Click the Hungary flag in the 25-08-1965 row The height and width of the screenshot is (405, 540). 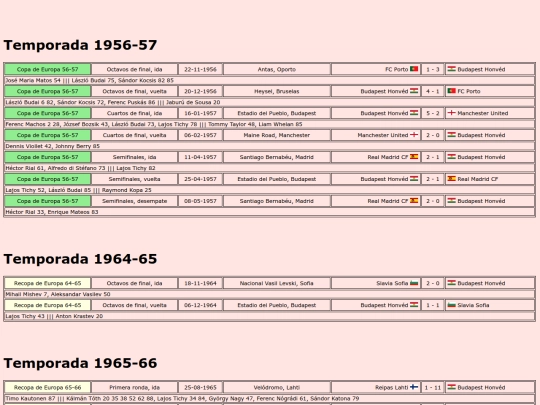pos(451,387)
